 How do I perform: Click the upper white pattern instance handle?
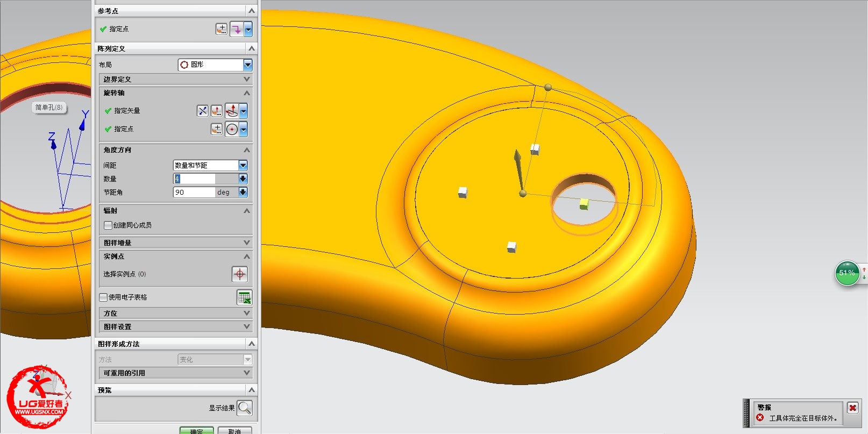(x=535, y=149)
